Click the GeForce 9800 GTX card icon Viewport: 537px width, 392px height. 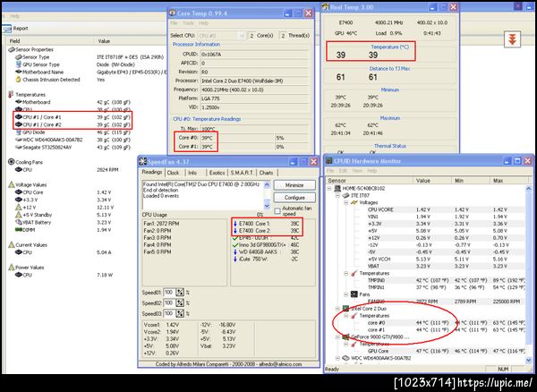point(345,337)
